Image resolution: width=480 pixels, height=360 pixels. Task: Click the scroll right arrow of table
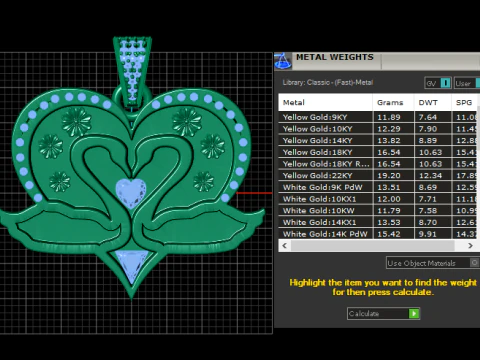point(470,246)
